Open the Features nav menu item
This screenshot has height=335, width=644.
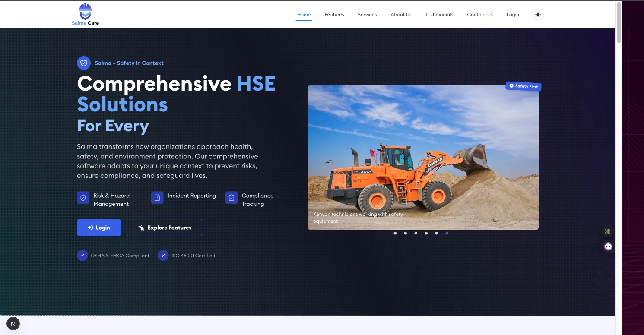coord(334,15)
